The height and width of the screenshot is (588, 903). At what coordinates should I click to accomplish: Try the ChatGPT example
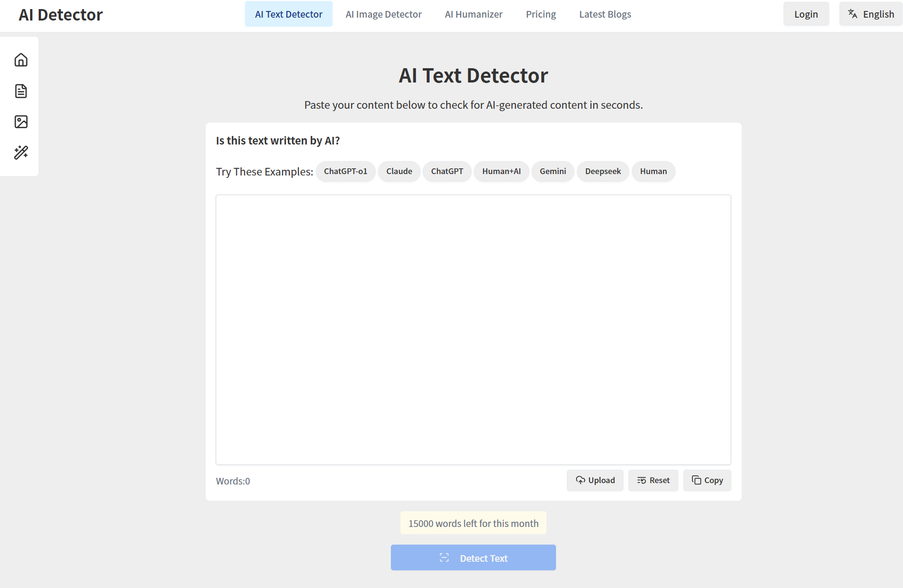point(447,171)
